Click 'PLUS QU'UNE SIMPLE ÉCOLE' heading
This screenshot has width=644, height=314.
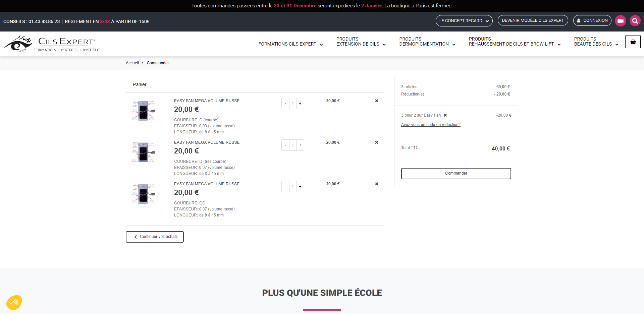(322, 293)
